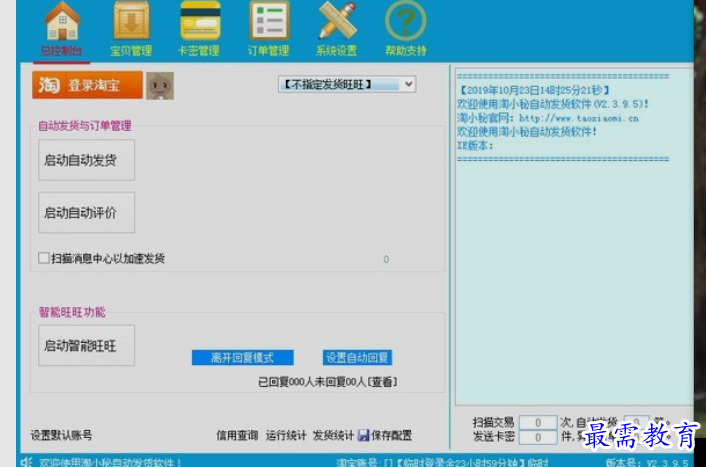Click the 发送卡密 count field

[x=538, y=437]
